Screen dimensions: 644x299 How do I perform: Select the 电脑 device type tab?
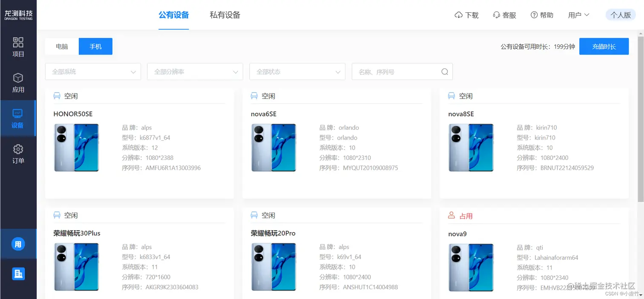point(62,46)
